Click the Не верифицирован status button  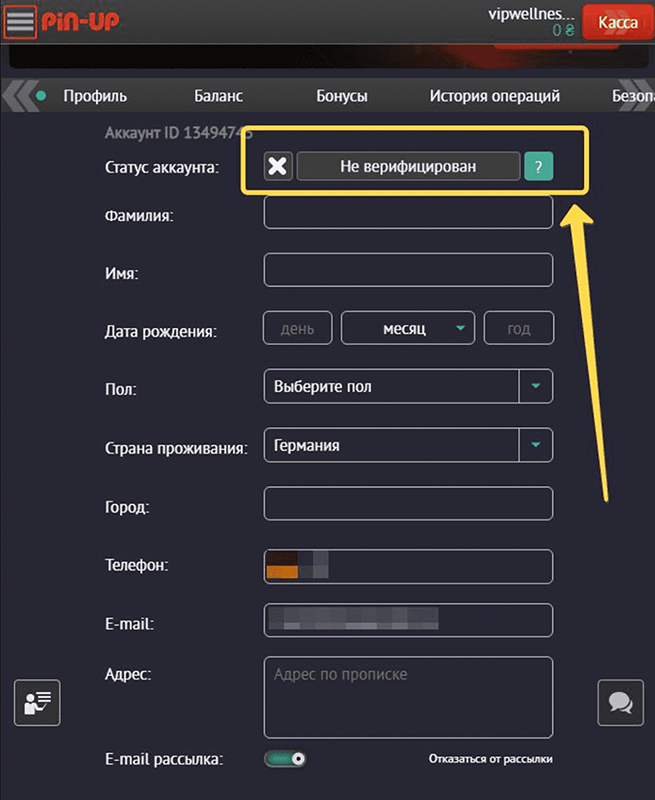(x=408, y=166)
